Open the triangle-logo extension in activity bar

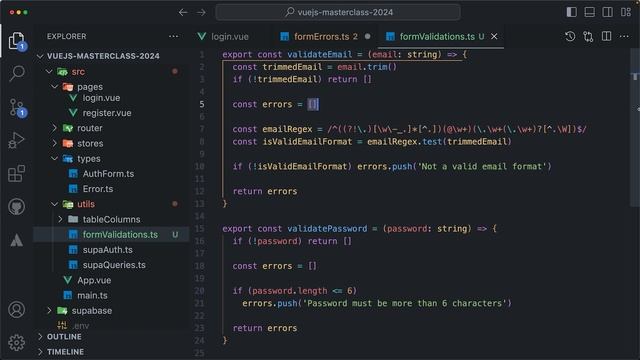coord(16,240)
